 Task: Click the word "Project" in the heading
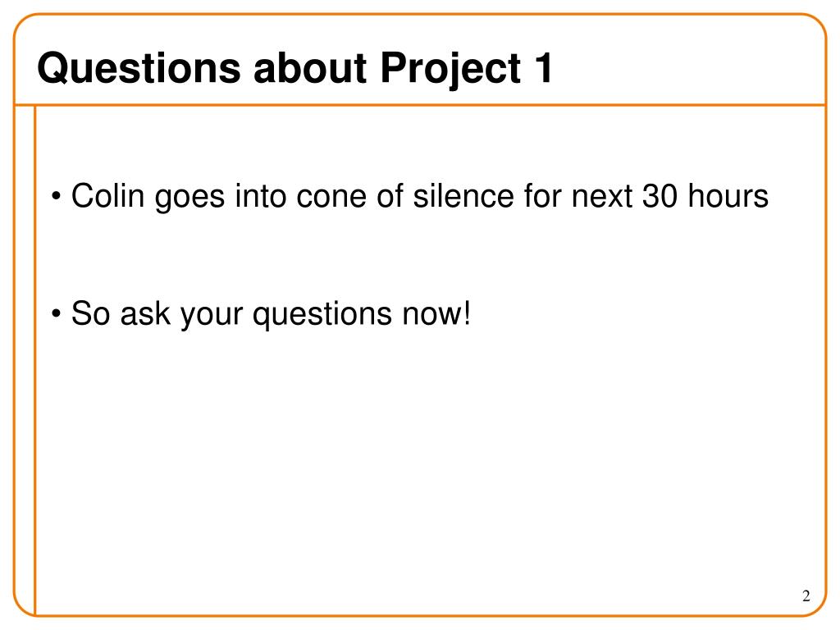pos(450,70)
